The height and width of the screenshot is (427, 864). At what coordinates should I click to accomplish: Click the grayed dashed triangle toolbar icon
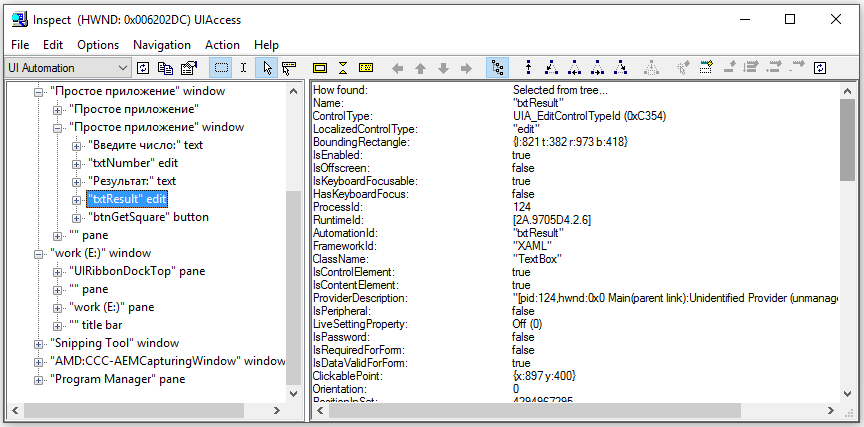click(x=652, y=68)
